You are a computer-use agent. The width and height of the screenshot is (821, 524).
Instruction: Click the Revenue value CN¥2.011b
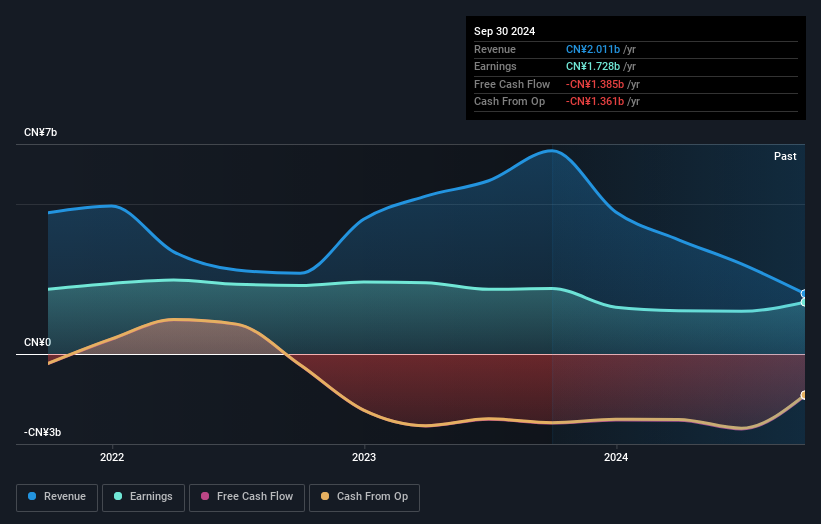click(x=593, y=49)
